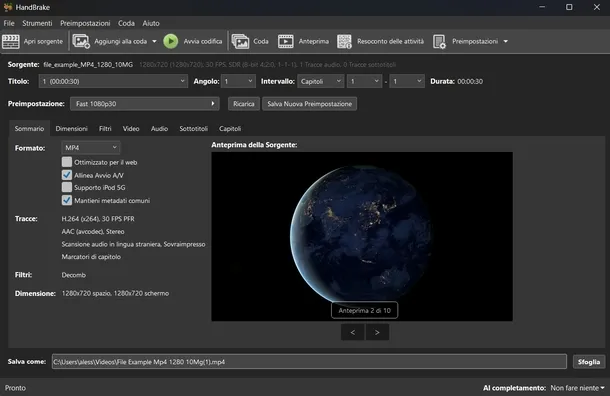The width and height of the screenshot is (610, 396).
Task: Enable Supporto iPod 5G checkbox
Action: coord(67,187)
